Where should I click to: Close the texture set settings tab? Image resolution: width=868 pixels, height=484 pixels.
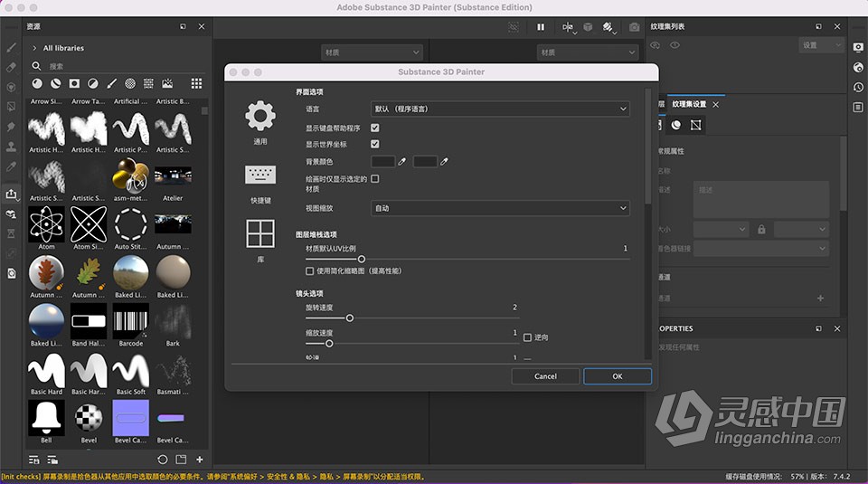(x=716, y=104)
